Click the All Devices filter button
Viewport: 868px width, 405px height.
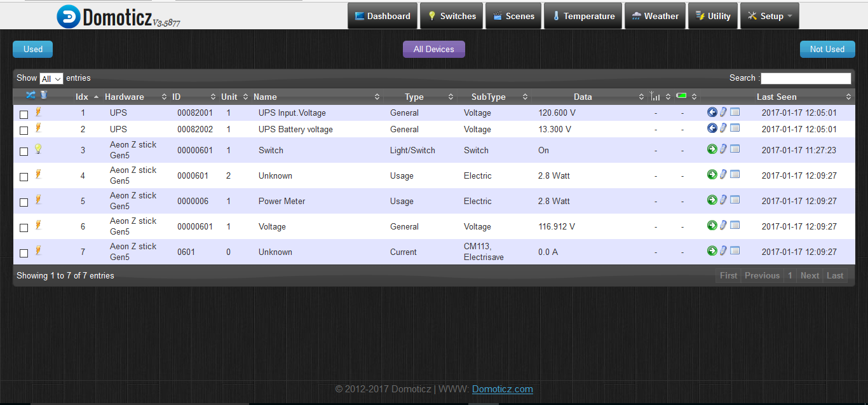click(434, 49)
